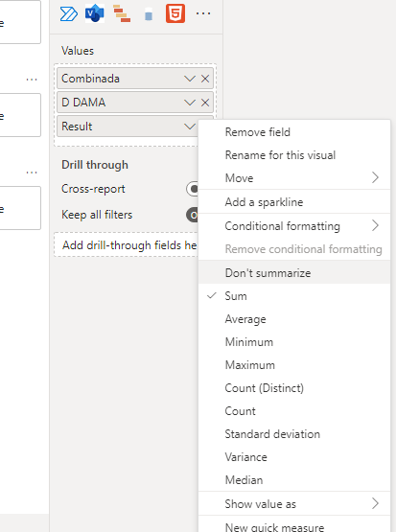Image resolution: width=396 pixels, height=532 pixels.
Task: Select Average aggregation
Action: pyautogui.click(x=294, y=319)
